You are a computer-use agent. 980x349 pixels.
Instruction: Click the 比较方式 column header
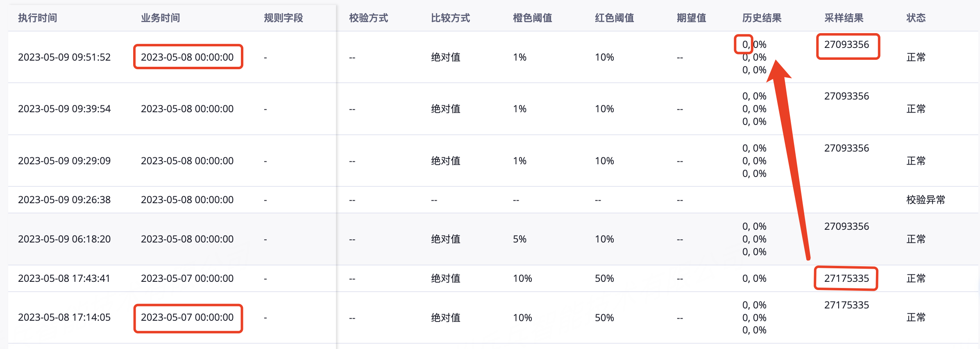[451, 18]
